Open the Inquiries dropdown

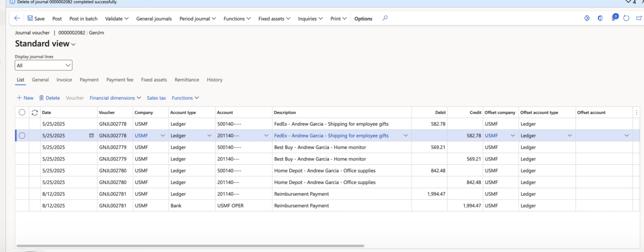pyautogui.click(x=310, y=18)
